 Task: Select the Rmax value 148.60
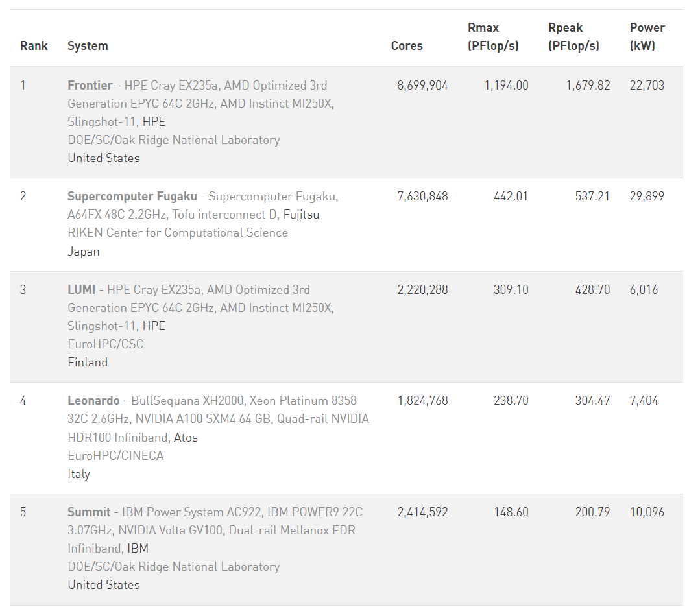pyautogui.click(x=511, y=512)
